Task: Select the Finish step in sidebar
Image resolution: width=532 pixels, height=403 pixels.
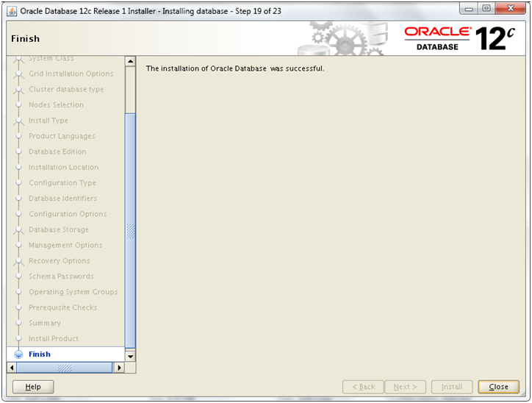Action: tap(40, 354)
